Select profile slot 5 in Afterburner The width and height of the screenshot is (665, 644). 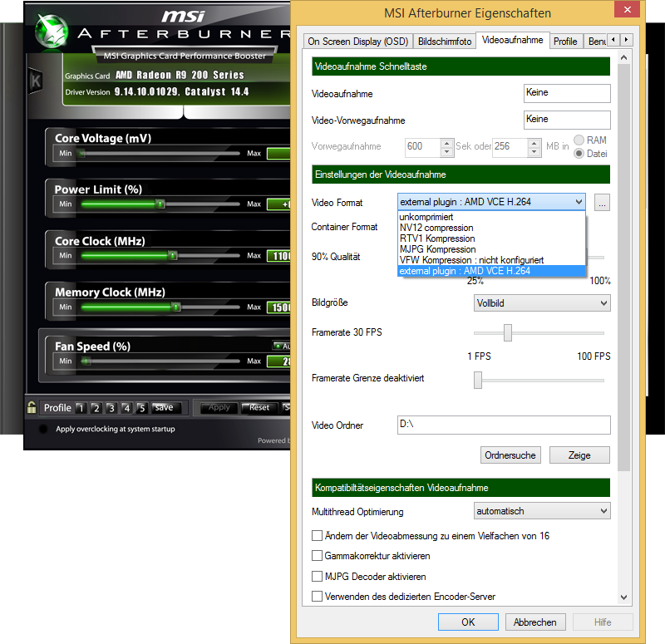(141, 408)
